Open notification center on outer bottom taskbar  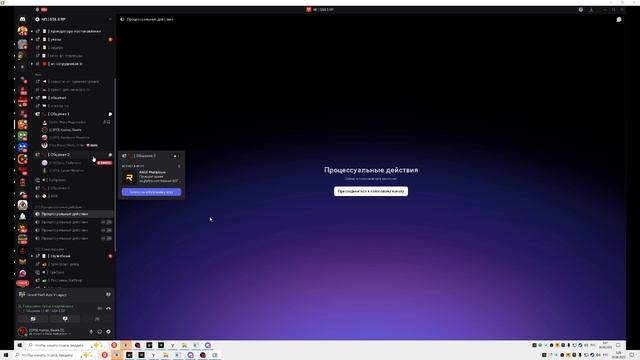(x=632, y=355)
